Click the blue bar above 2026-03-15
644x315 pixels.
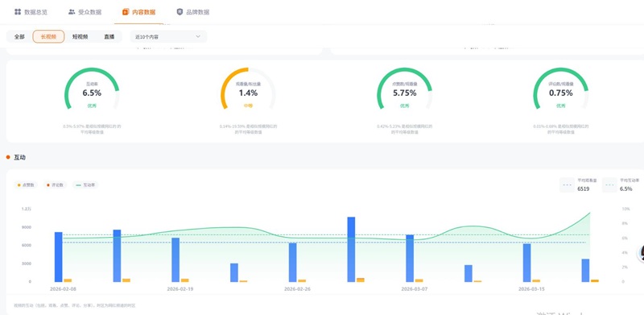526,263
